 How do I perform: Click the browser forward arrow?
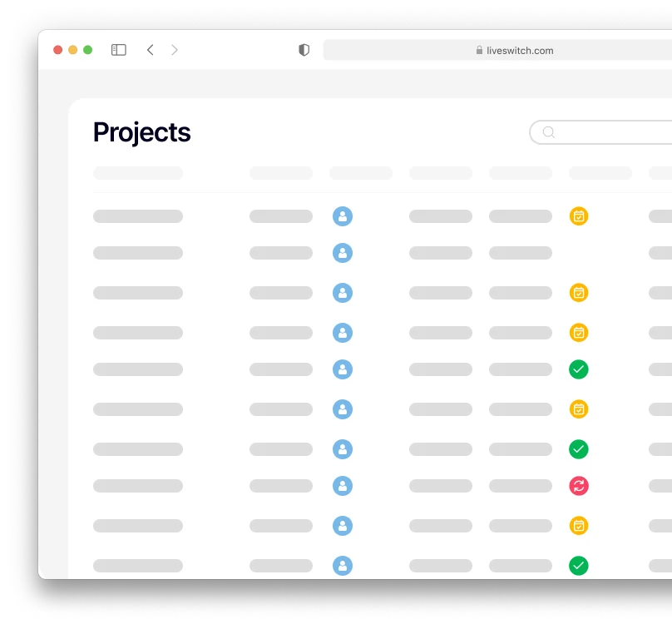click(x=175, y=50)
